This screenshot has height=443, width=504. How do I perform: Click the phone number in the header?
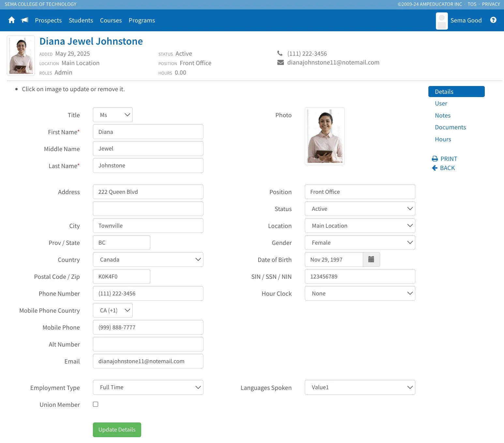point(307,53)
